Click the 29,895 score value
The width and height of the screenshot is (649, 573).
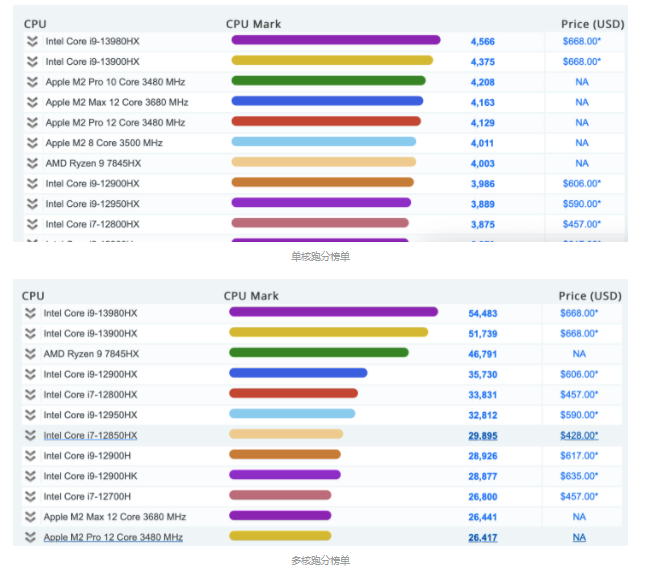483,436
